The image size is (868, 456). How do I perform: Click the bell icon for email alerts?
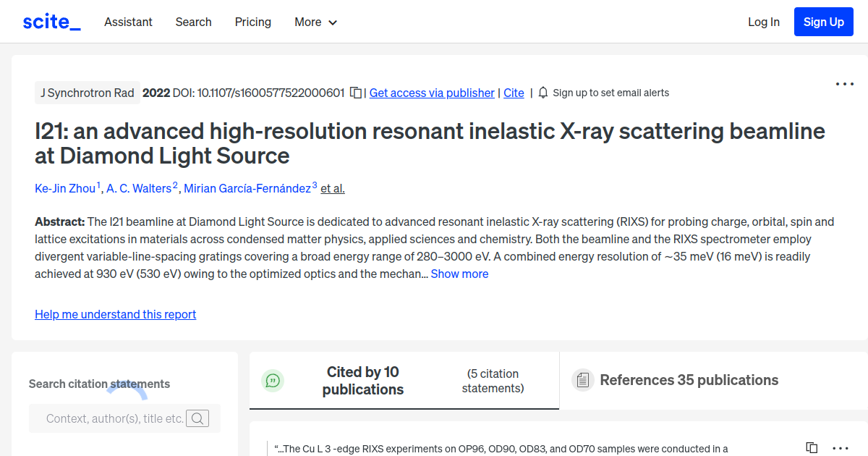point(542,93)
